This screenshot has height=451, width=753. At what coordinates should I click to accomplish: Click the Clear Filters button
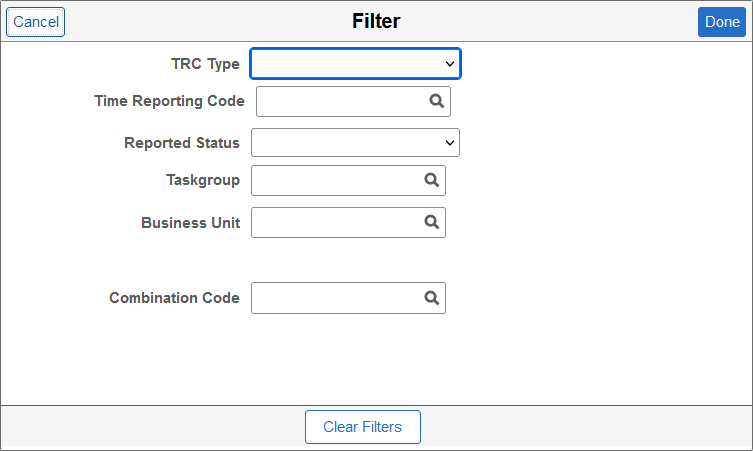[362, 427]
